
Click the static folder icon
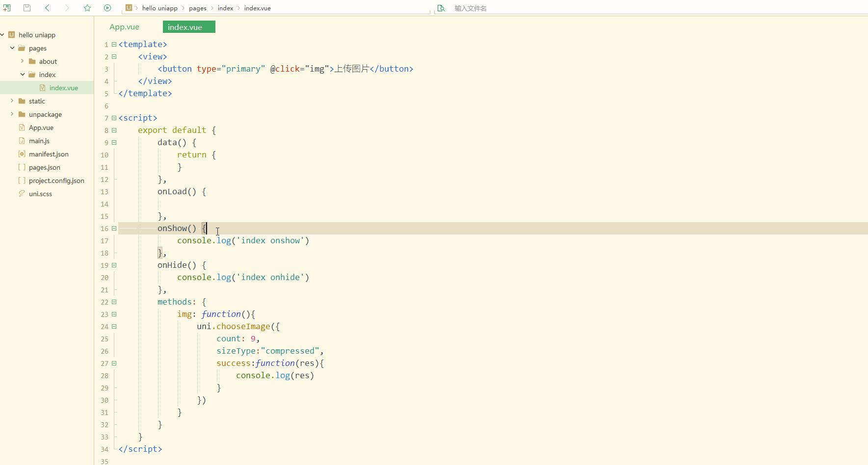(22, 101)
